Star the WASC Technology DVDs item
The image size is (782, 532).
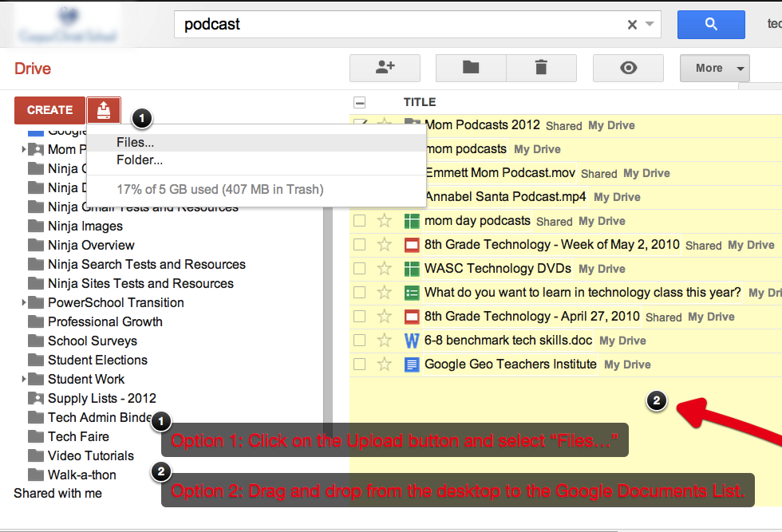point(384,268)
